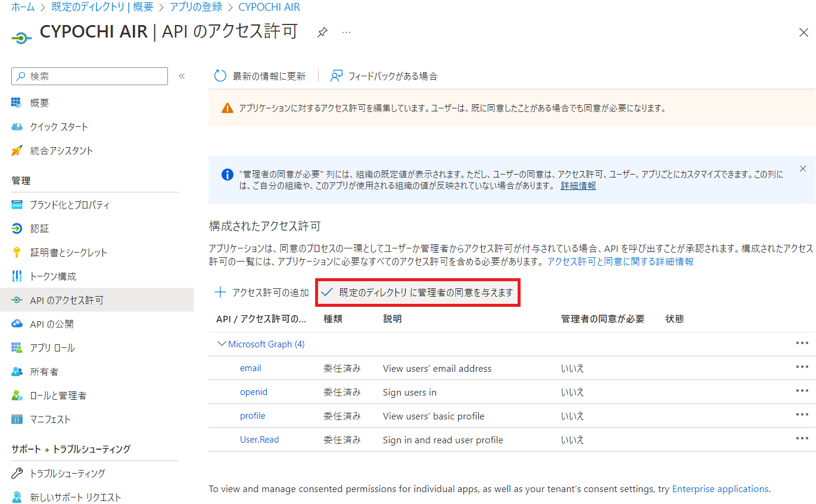Open 概要 in the sidebar
The width and height of the screenshot is (816, 504).
click(x=39, y=103)
